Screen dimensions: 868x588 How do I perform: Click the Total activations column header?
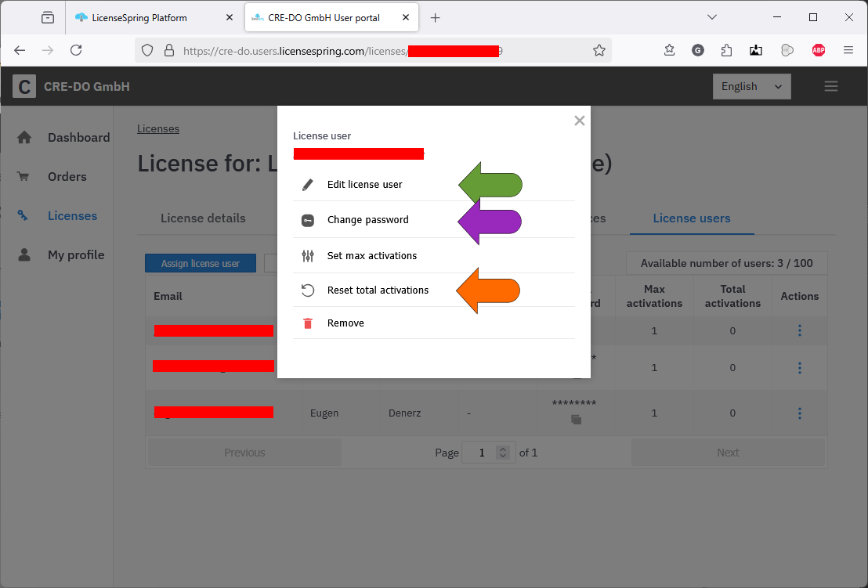point(732,296)
